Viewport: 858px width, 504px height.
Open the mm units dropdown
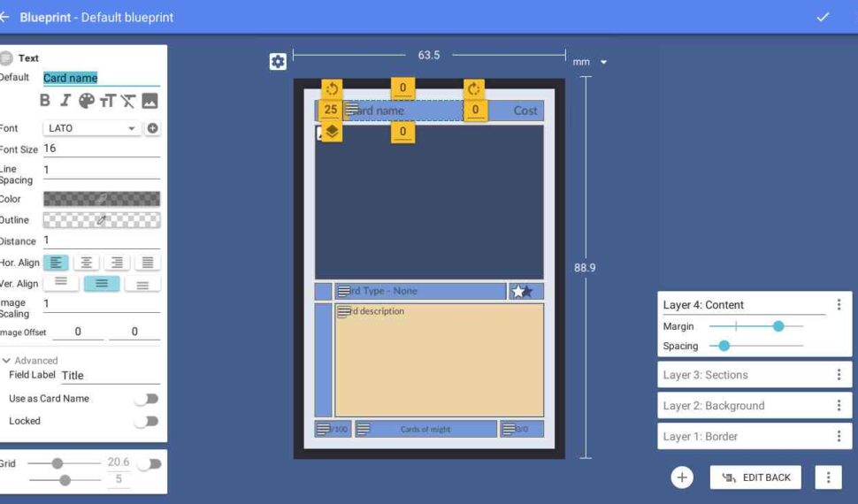coord(590,62)
